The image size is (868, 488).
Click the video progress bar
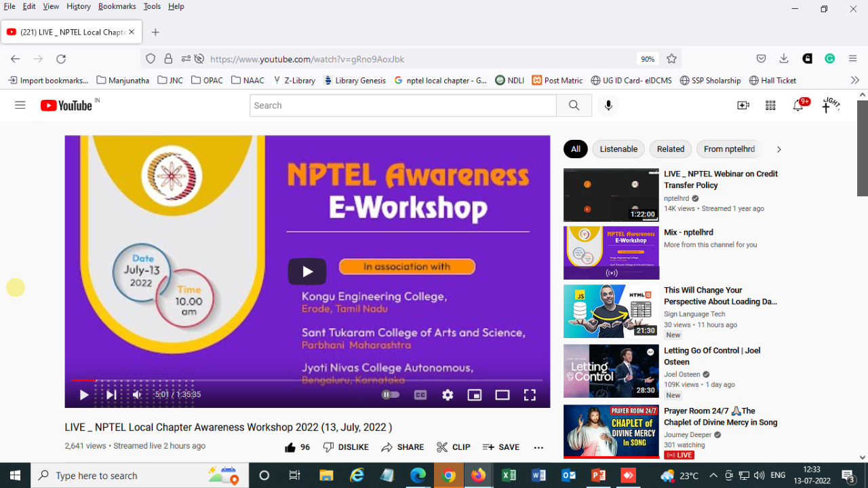[305, 380]
